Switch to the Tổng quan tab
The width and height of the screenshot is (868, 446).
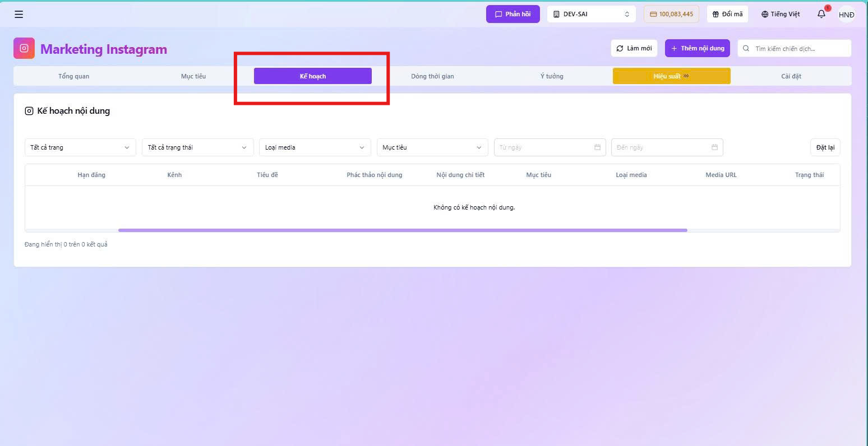74,76
